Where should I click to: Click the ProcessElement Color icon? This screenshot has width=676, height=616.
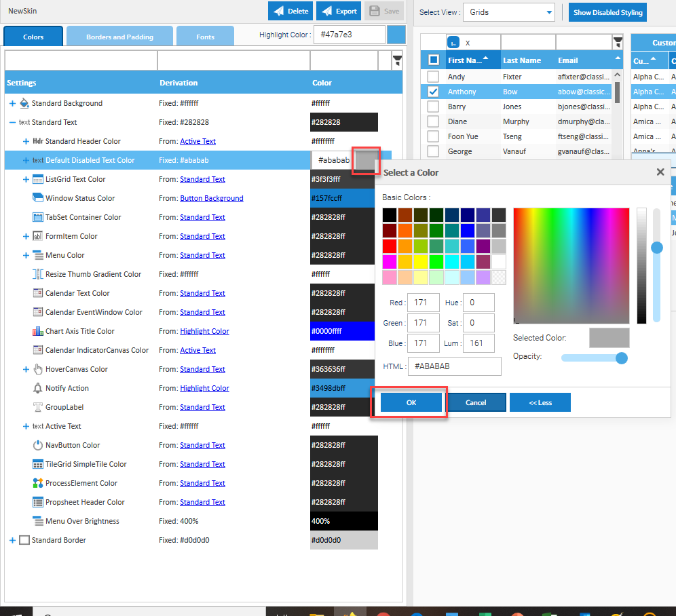coord(38,483)
